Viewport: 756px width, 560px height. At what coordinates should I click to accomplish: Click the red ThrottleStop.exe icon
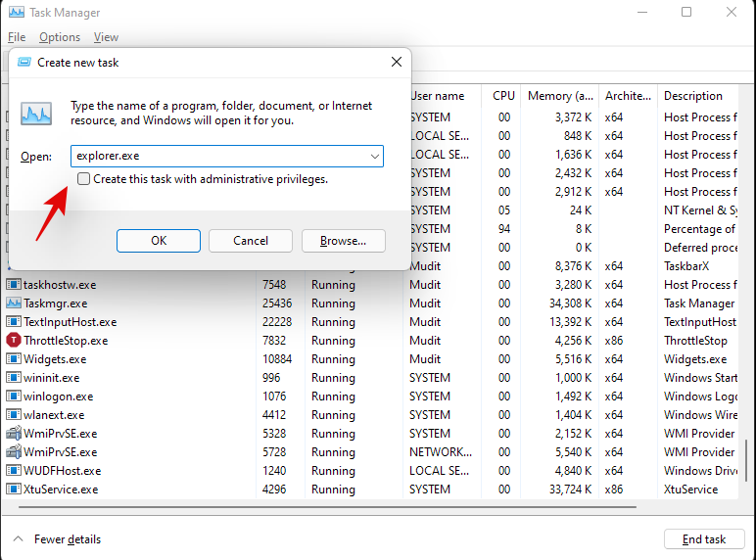14,341
